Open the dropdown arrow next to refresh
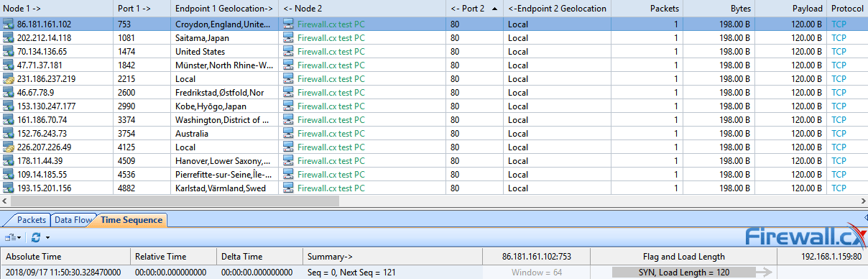The height and width of the screenshot is (279, 868). coord(47,237)
